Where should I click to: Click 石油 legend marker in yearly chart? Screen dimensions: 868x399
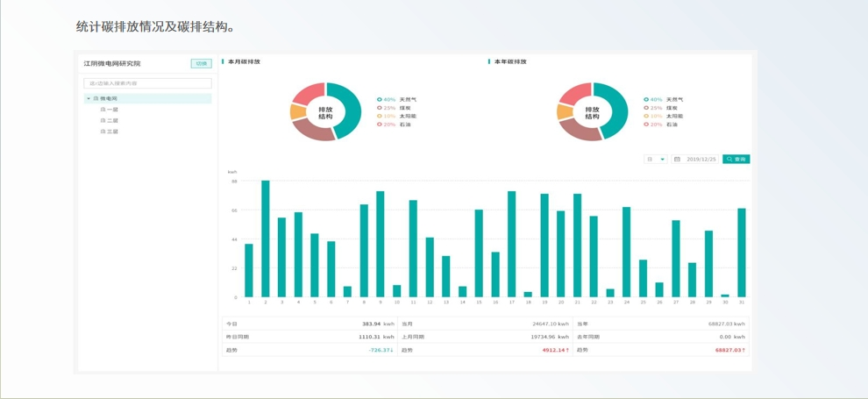pos(646,125)
